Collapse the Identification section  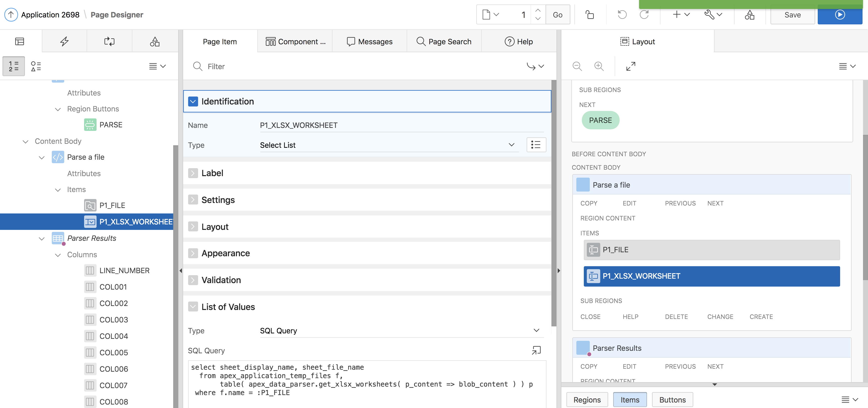193,102
